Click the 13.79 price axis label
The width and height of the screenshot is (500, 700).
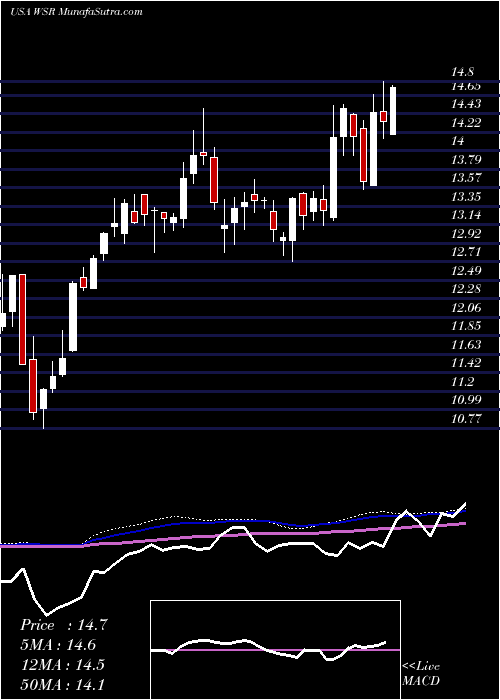click(466, 160)
